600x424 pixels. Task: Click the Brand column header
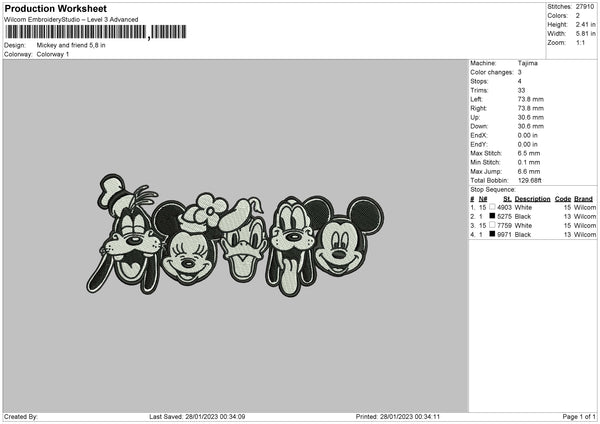(583, 199)
